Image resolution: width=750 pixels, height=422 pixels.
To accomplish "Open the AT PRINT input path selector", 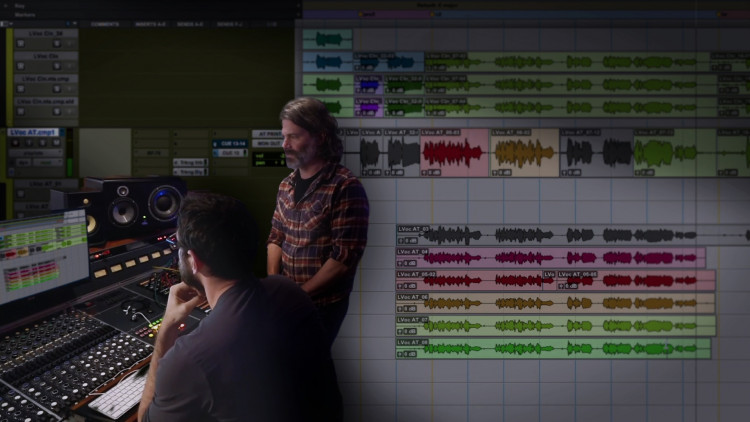I will 267,134.
